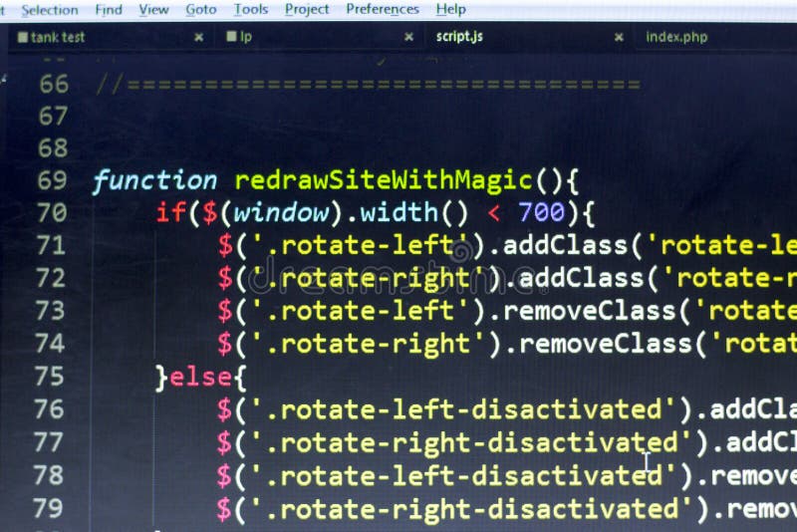Close the script.js tab
Viewport: 797px width, 532px height.
[619, 37]
